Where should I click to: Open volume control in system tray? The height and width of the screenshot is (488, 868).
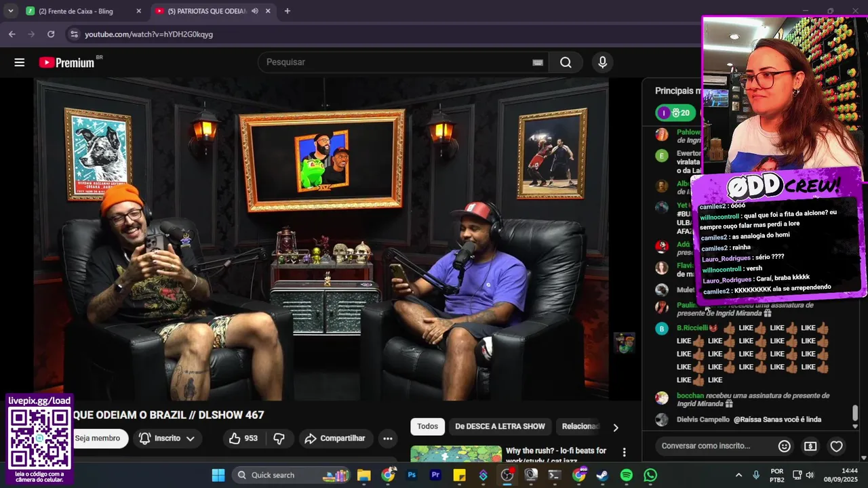(x=810, y=475)
